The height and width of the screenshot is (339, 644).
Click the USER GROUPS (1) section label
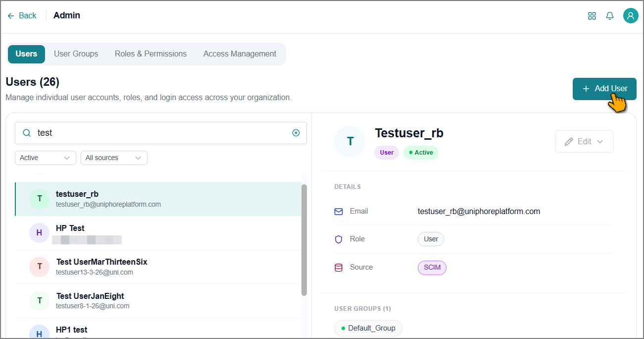click(362, 309)
